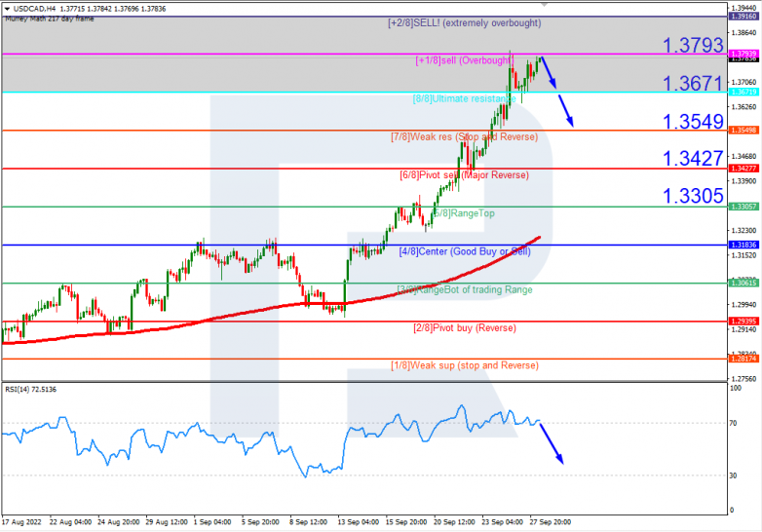Click the chart shift triangle marker at top
762x532 pixels.
pyautogui.click(x=545, y=4)
